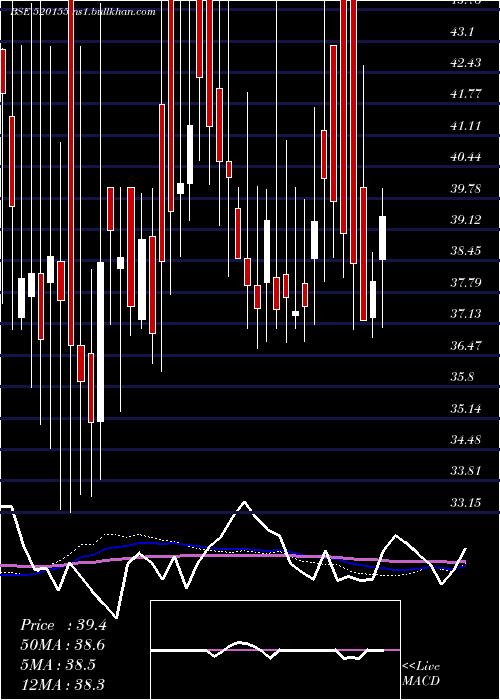
Task: Click the 40.44 axis value
Action: pos(466,157)
